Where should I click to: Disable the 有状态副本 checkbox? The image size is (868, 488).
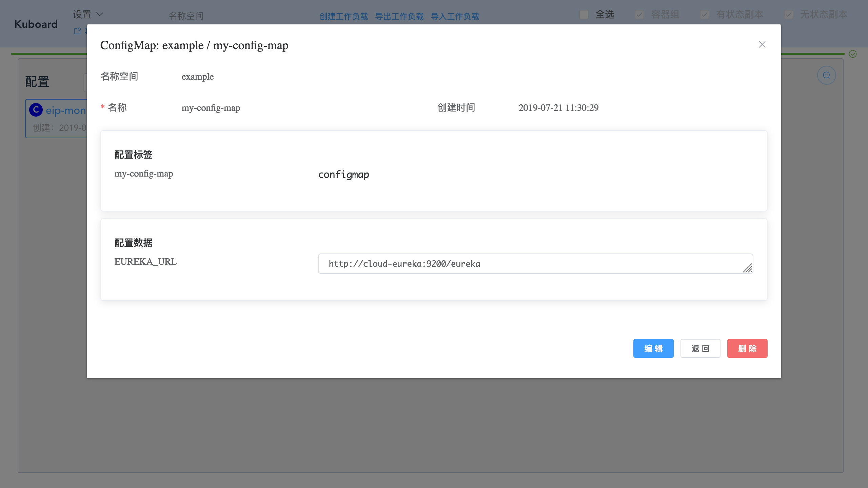click(704, 15)
